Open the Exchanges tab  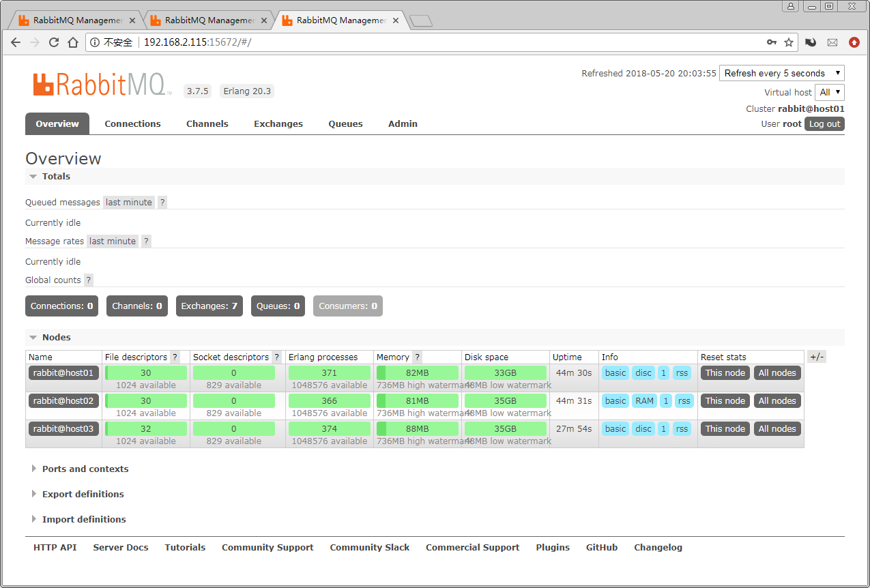(278, 123)
